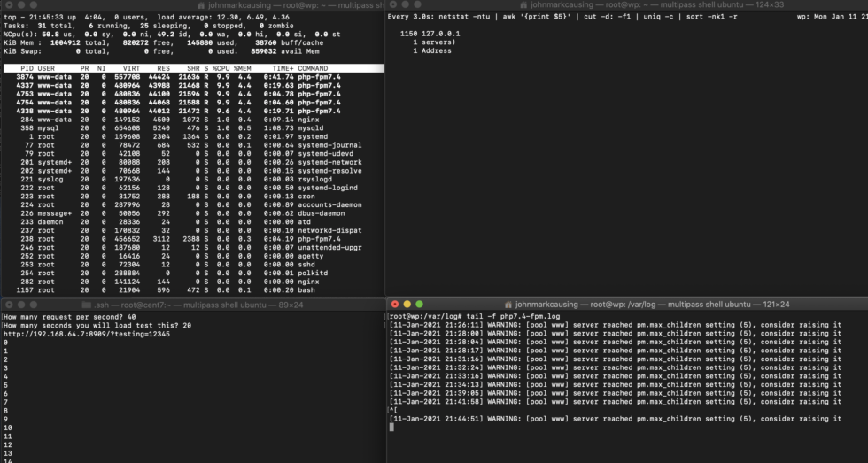Image resolution: width=868 pixels, height=463 pixels.
Task: Click the folder icon in the .ssh terminal title
Action: 86,305
